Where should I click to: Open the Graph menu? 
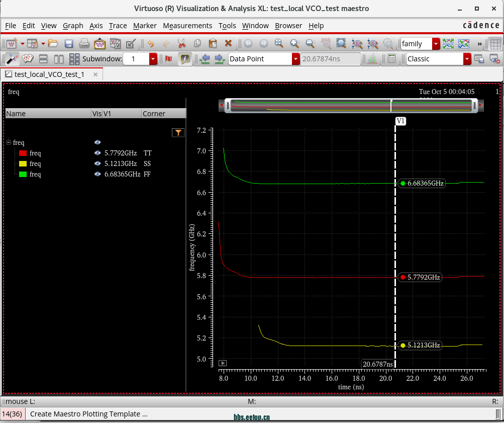[73, 26]
